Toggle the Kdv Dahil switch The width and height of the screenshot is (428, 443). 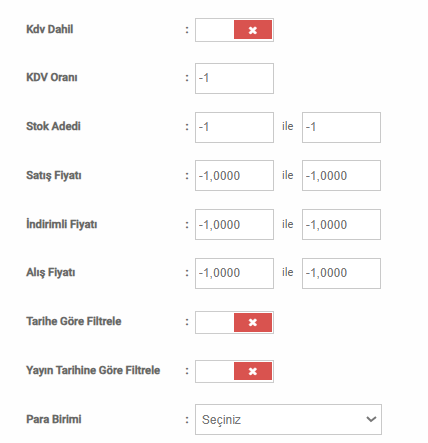click(x=234, y=30)
